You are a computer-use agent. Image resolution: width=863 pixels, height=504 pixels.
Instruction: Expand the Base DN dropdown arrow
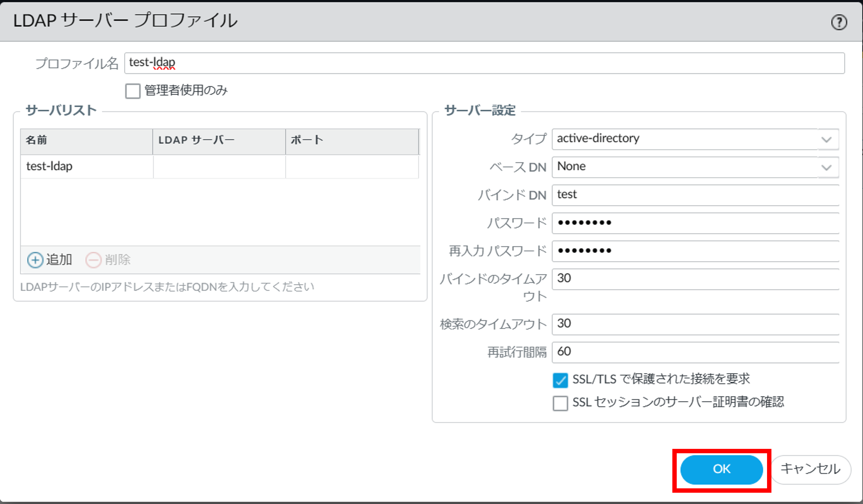pos(826,168)
